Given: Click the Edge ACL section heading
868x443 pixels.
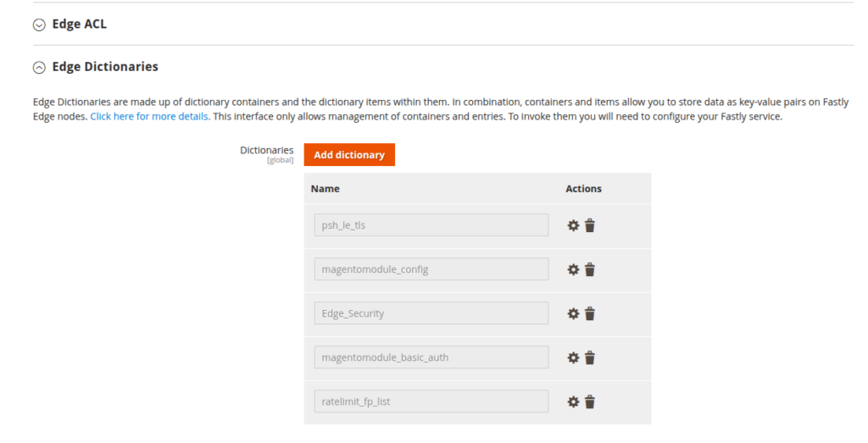Looking at the screenshot, I should (79, 24).
